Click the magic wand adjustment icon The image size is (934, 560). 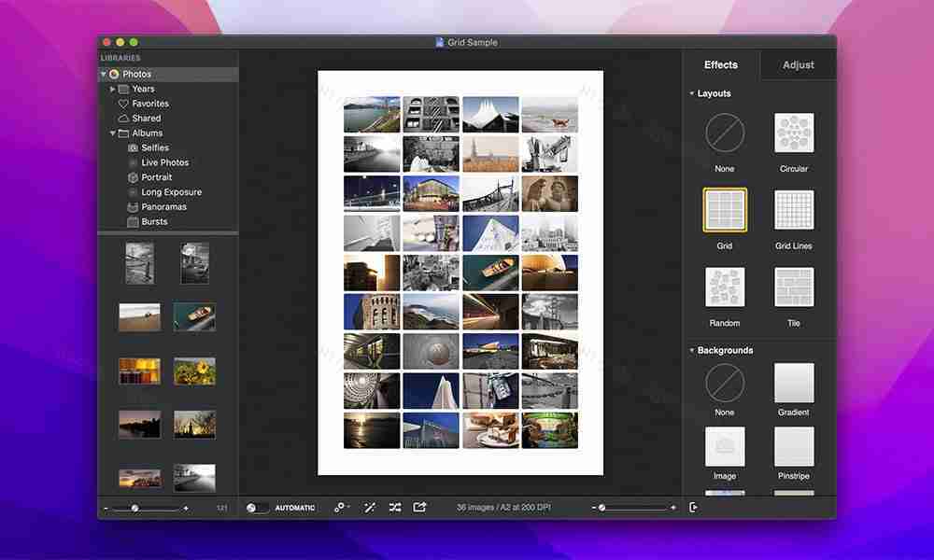click(369, 507)
